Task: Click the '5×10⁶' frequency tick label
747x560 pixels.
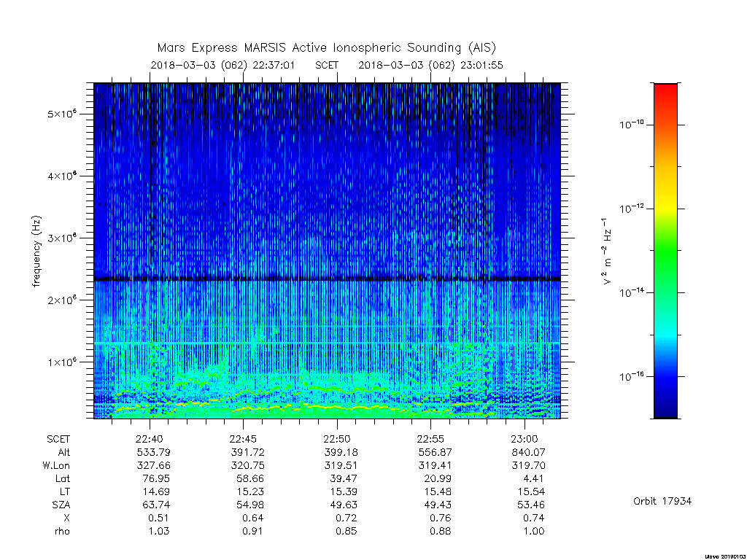Action: (61, 114)
